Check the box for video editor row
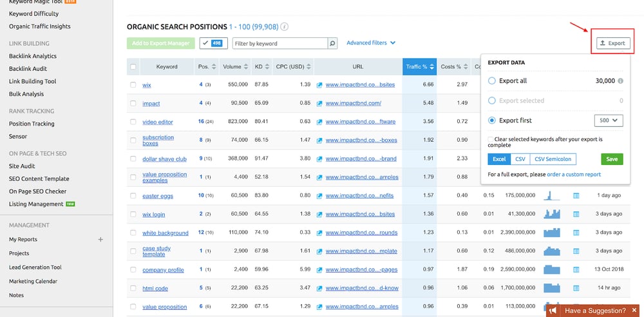Viewport: 644px width, 317px height. tap(133, 122)
